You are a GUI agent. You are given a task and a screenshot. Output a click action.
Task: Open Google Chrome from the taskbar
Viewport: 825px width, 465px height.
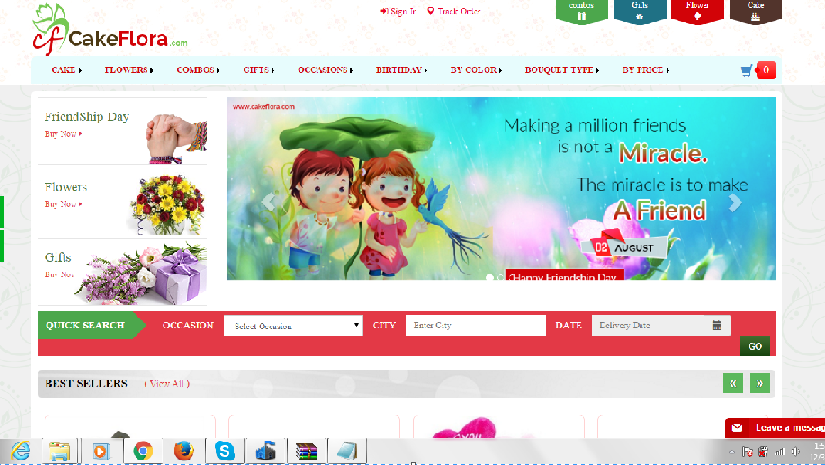tap(143, 451)
